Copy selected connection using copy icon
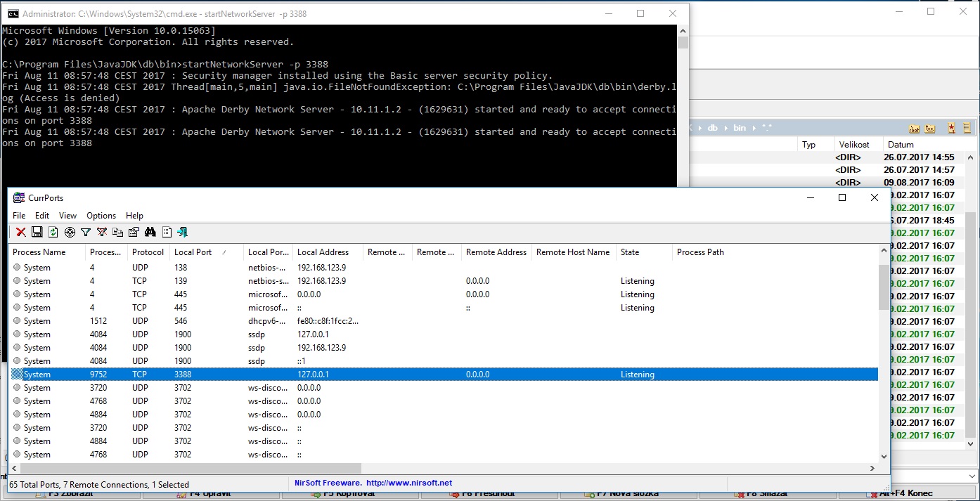980x501 pixels. (117, 232)
